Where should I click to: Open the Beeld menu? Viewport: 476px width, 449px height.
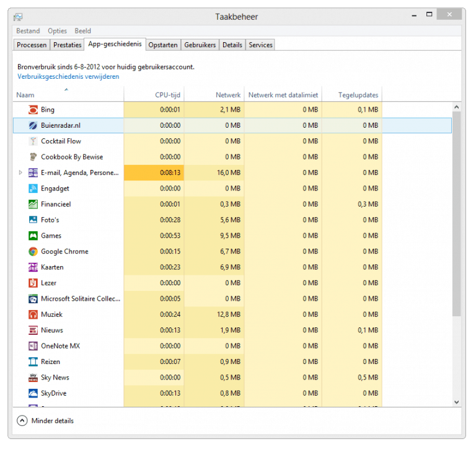pyautogui.click(x=82, y=31)
